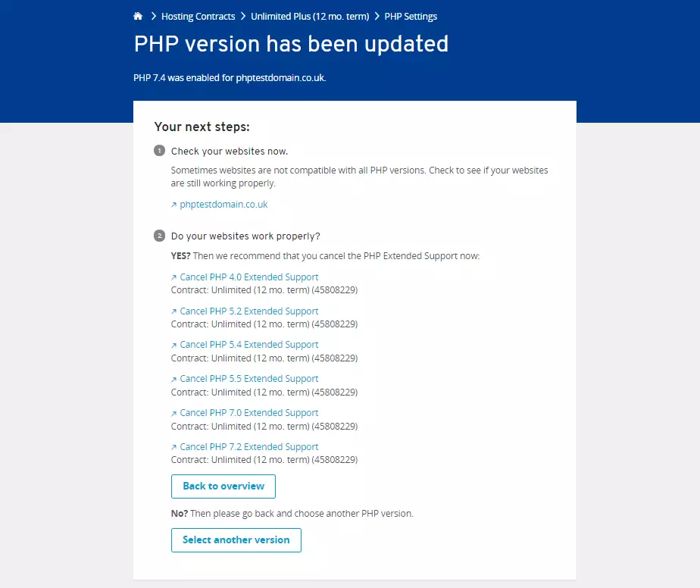Open Cancel PHP 5.2 Extended Support link
This screenshot has height=588, width=700.
[x=249, y=311]
